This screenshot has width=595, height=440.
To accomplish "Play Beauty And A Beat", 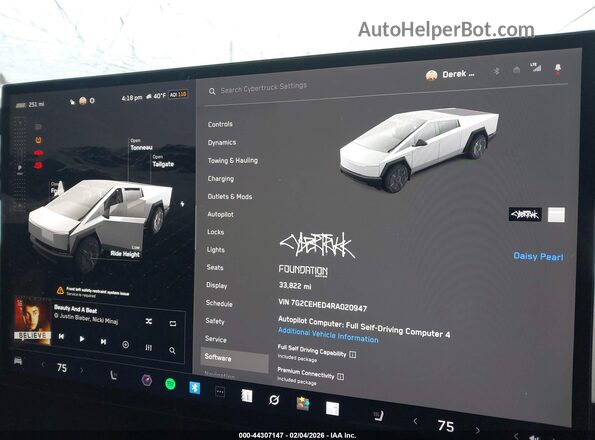I will click(x=82, y=339).
